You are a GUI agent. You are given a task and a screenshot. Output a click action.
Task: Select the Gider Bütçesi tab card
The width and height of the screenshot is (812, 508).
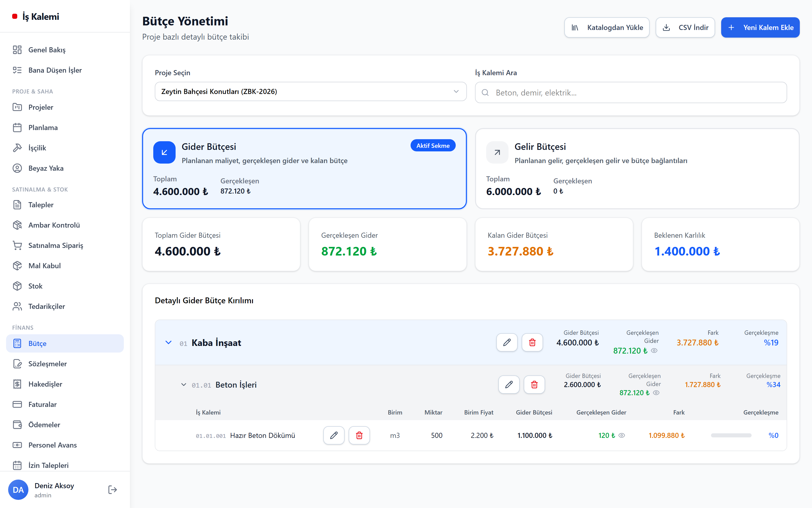pos(304,169)
